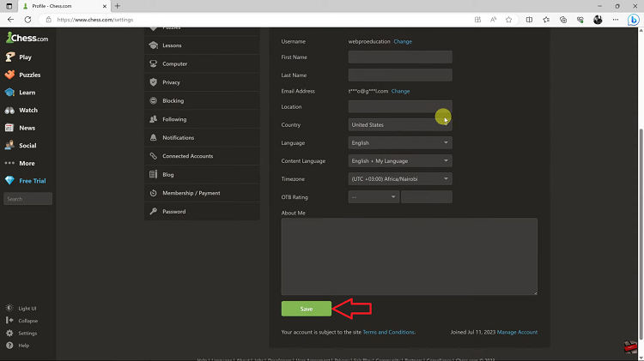
Task: Open the Manage Account link
Action: click(x=517, y=333)
